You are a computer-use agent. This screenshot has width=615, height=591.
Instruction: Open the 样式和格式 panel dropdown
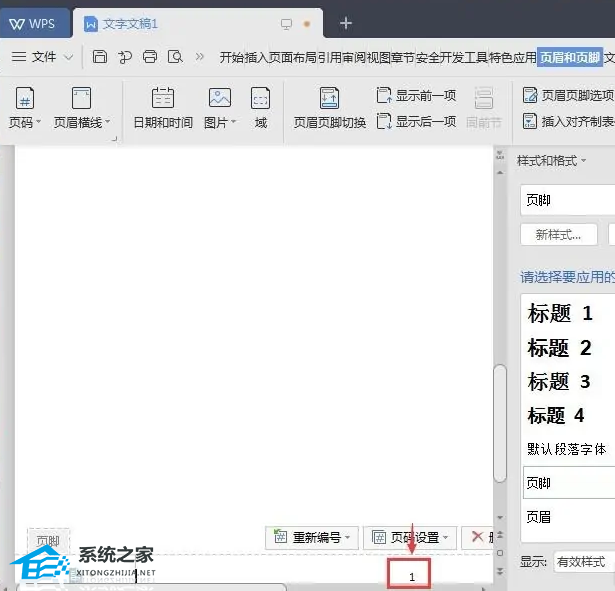pyautogui.click(x=551, y=160)
